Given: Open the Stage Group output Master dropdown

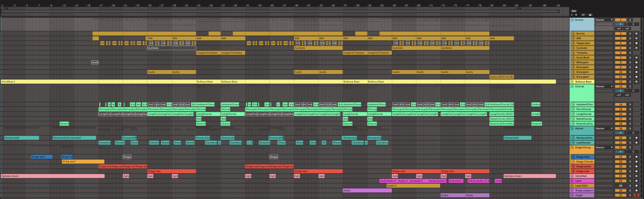Looking at the screenshot, I should [x=604, y=148].
